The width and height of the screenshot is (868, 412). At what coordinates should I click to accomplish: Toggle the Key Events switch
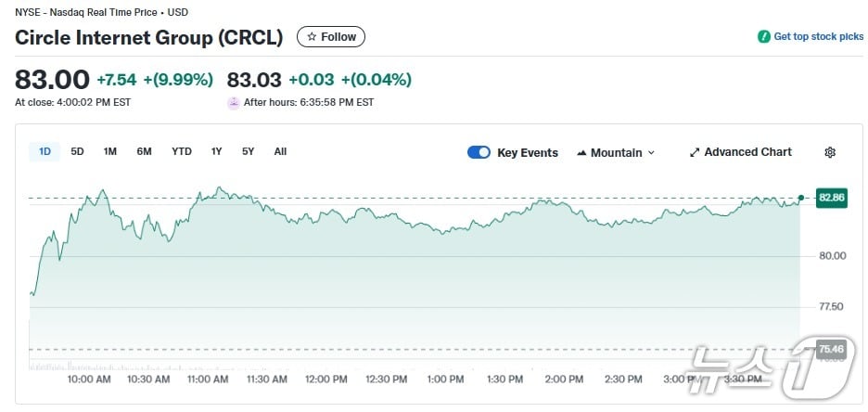click(479, 152)
